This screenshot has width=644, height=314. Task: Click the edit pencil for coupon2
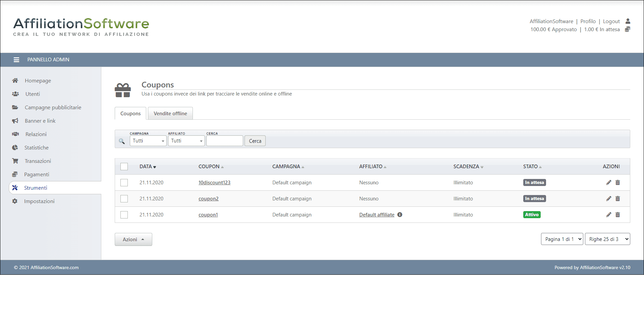608,199
